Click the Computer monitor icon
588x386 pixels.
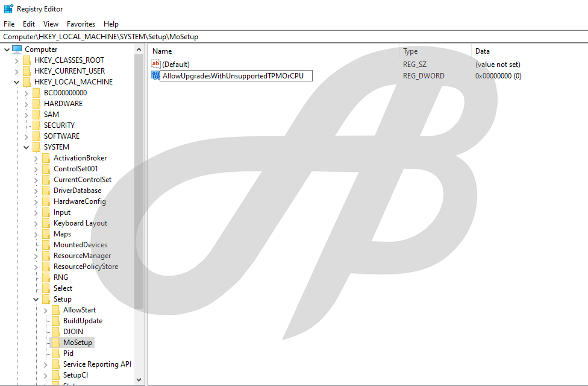[17, 49]
